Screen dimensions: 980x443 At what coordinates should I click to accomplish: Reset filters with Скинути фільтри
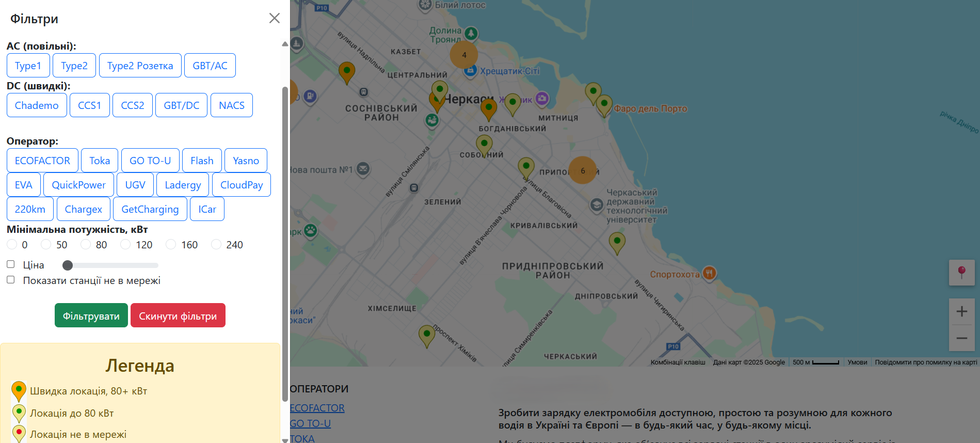pos(178,315)
